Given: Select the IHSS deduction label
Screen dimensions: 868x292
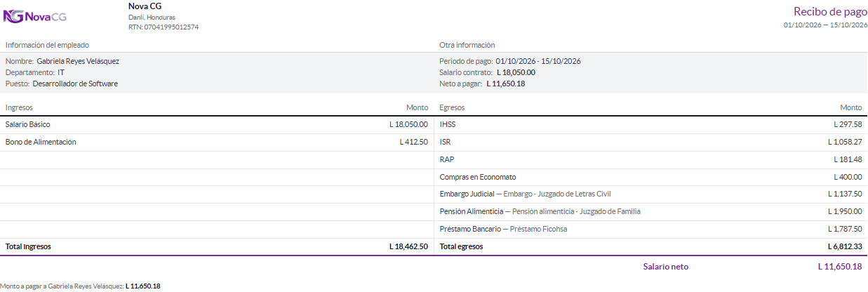Looking at the screenshot, I should point(448,124).
